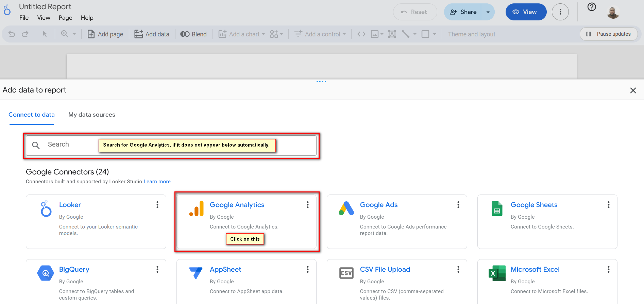Open Looker card three-dot menu
The width and height of the screenshot is (644, 304).
coord(157,205)
